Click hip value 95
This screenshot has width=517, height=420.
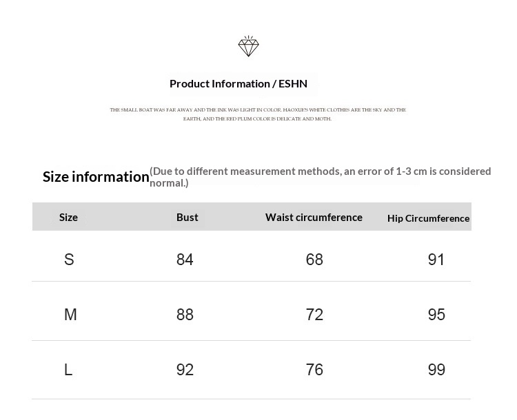click(436, 315)
